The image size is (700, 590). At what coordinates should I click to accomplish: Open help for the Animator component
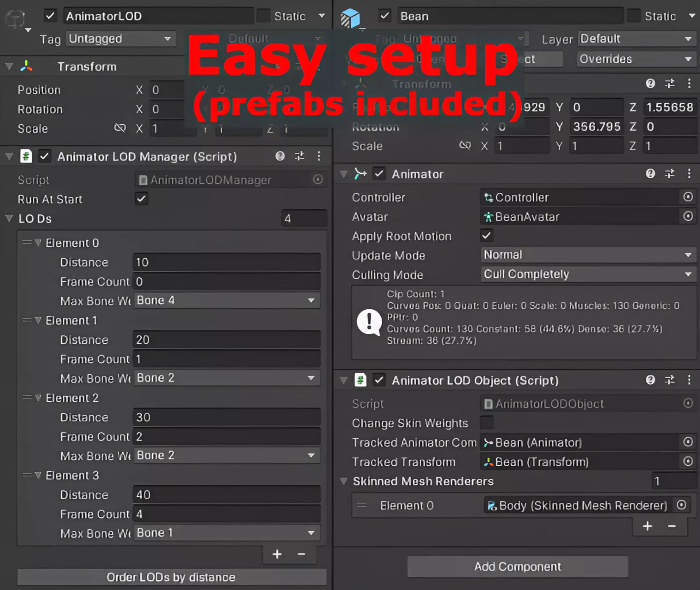coord(650,173)
